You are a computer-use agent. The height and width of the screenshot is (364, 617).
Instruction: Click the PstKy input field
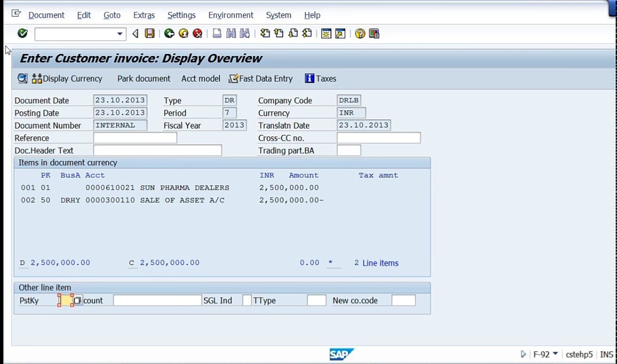point(66,300)
